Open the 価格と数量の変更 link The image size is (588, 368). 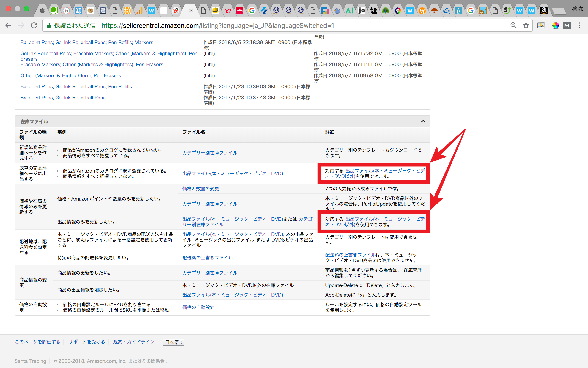[201, 189]
